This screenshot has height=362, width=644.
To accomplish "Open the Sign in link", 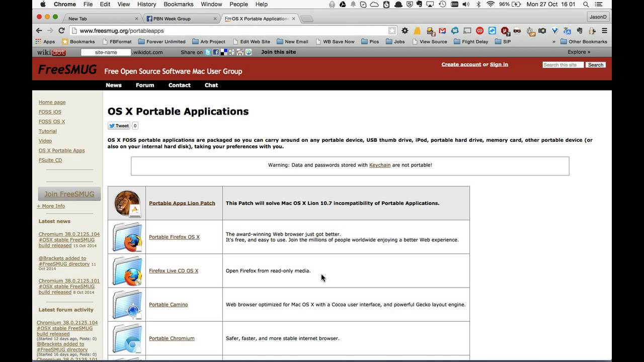I will click(499, 64).
